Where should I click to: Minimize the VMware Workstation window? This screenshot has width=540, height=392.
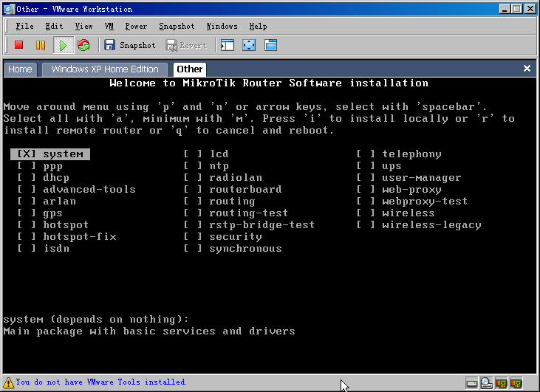pyautogui.click(x=505, y=9)
